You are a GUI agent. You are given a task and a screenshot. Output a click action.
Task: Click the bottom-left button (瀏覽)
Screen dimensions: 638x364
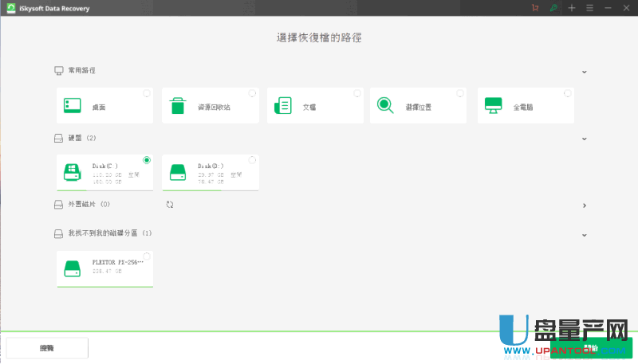(x=47, y=348)
